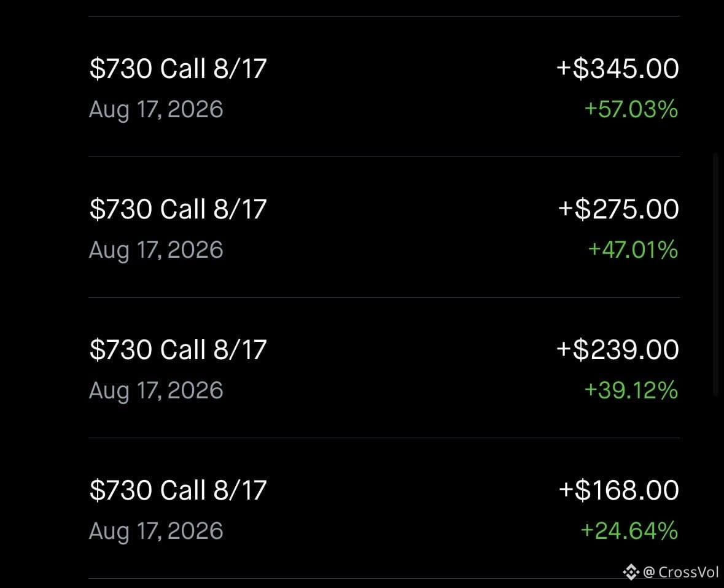
Task: Click the Aug 17, 2026 date beside +47.01%
Action: (156, 250)
